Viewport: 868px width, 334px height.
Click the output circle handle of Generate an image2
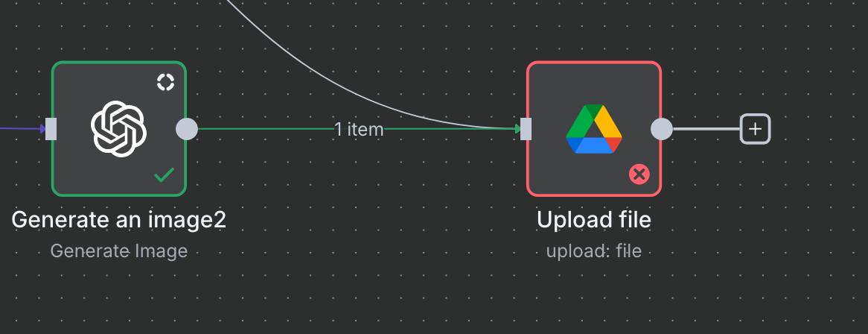(x=187, y=129)
